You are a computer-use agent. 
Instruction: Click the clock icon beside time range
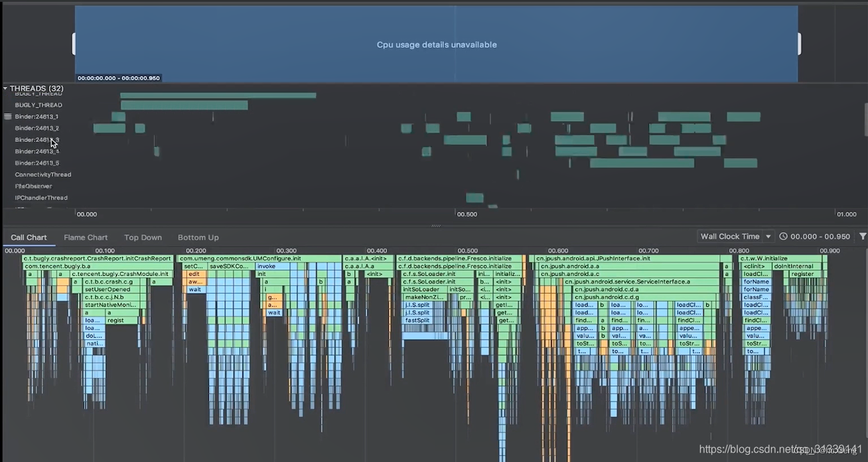click(783, 236)
